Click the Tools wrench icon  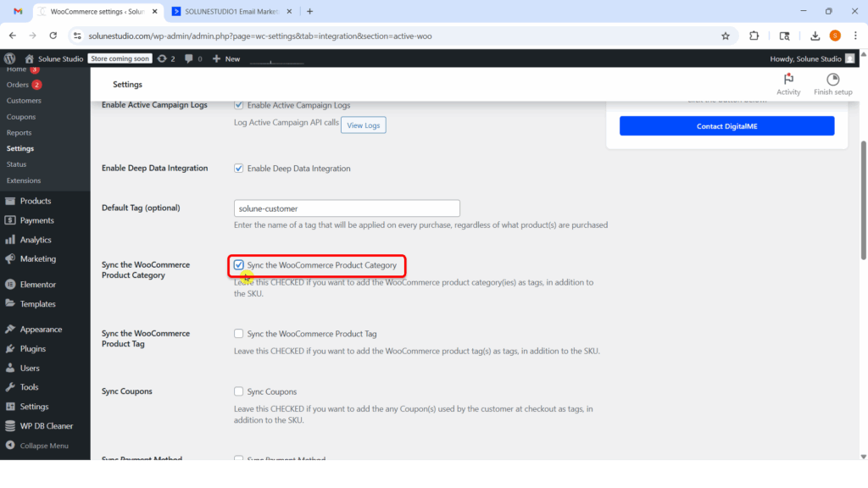[10, 387]
